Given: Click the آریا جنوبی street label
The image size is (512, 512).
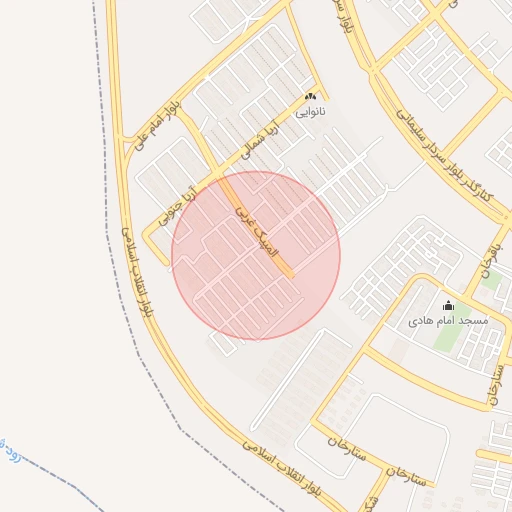Looking at the screenshot, I should point(177,208).
